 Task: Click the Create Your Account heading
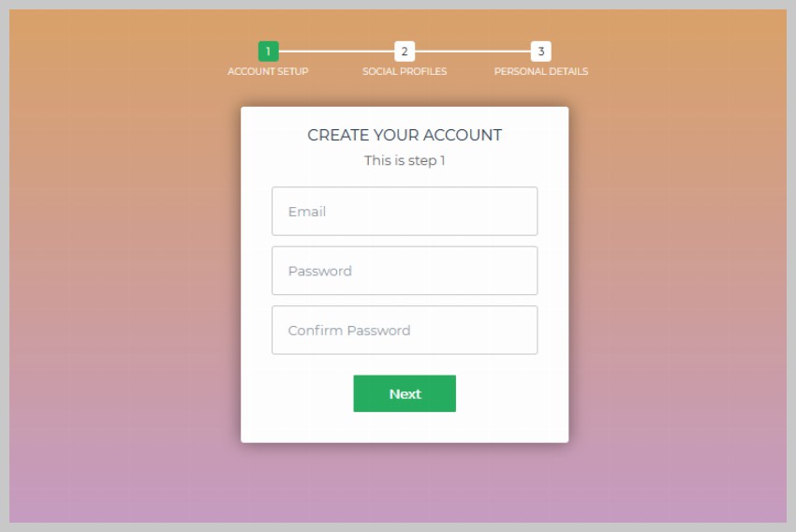(405, 135)
